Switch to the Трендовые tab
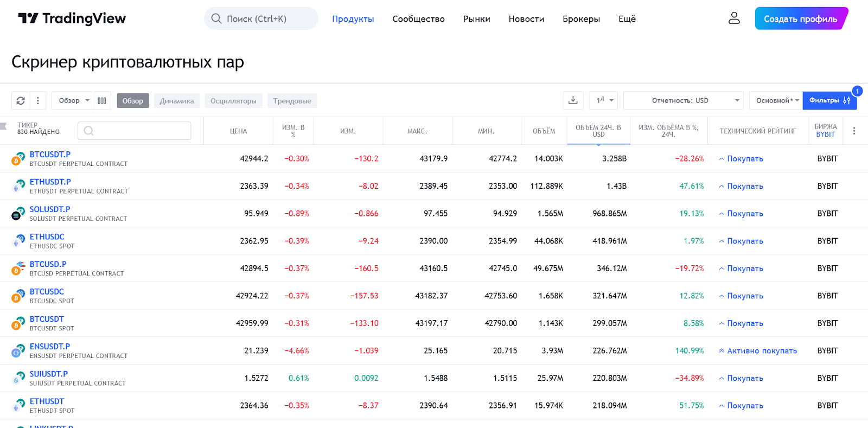Viewport: 868px width, 428px height. coord(292,101)
